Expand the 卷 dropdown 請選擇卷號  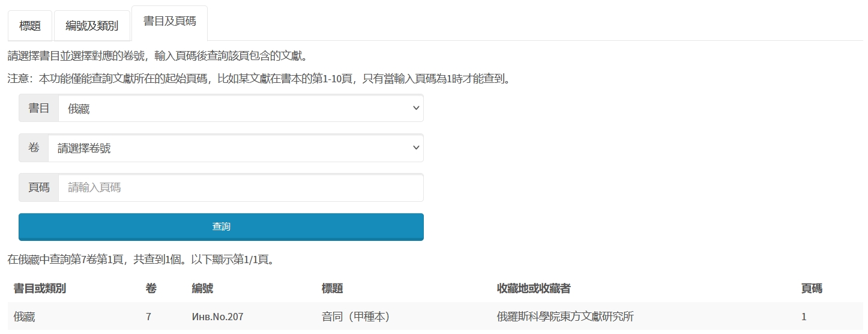pos(236,148)
